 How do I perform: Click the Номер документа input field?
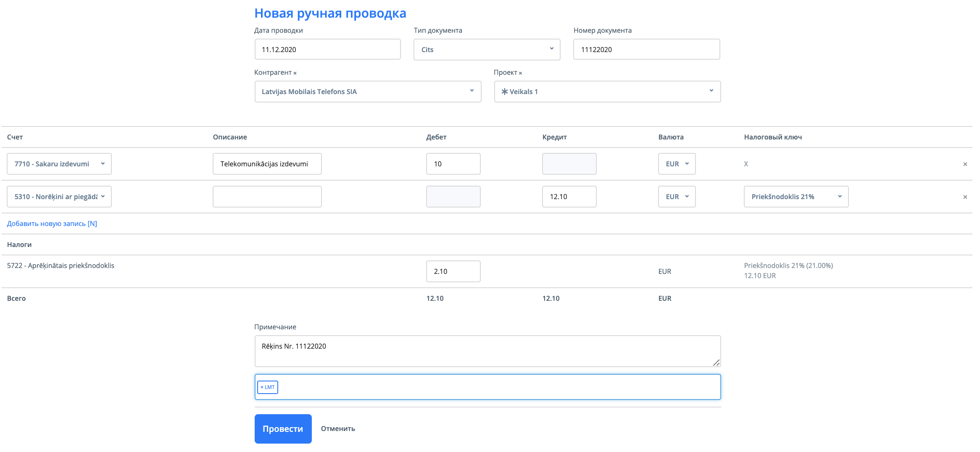(x=646, y=50)
